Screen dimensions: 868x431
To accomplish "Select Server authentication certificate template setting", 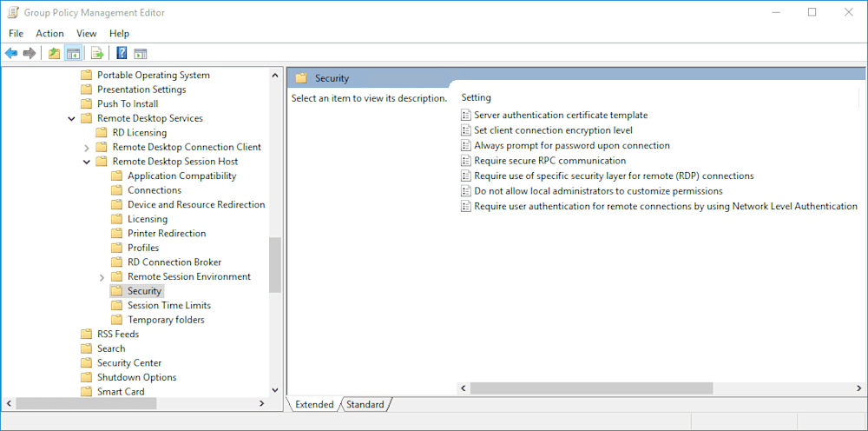I will [x=561, y=116].
